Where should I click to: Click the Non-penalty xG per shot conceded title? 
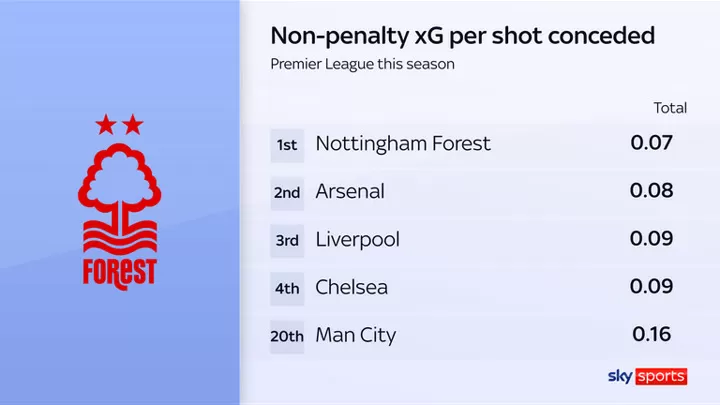(x=462, y=36)
